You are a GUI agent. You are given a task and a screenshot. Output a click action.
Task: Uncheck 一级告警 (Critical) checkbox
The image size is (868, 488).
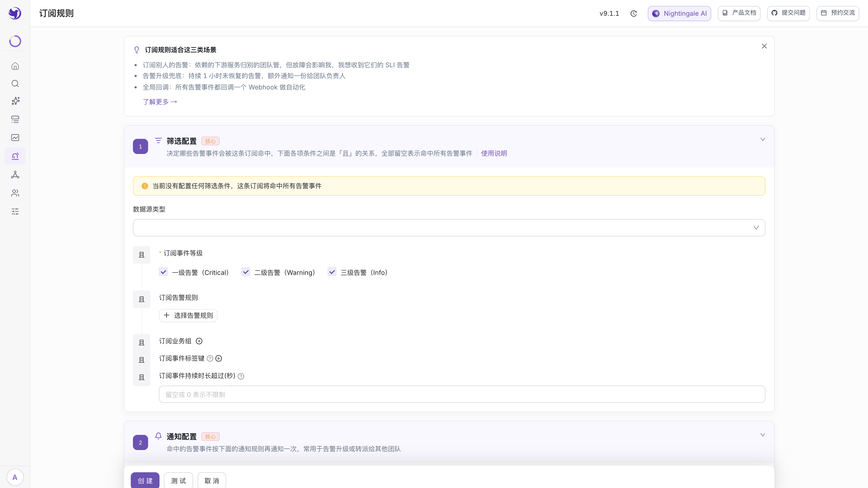click(163, 272)
